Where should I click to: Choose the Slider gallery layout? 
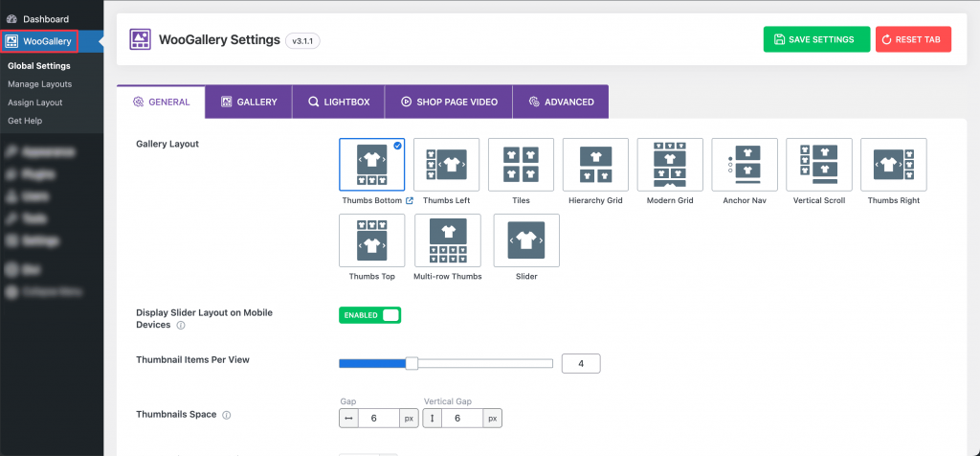point(526,240)
